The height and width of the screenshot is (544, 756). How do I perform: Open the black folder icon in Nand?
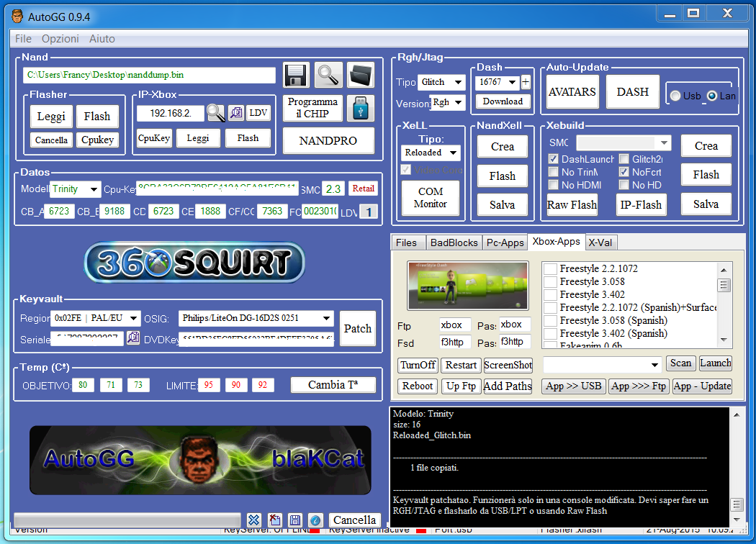point(361,75)
